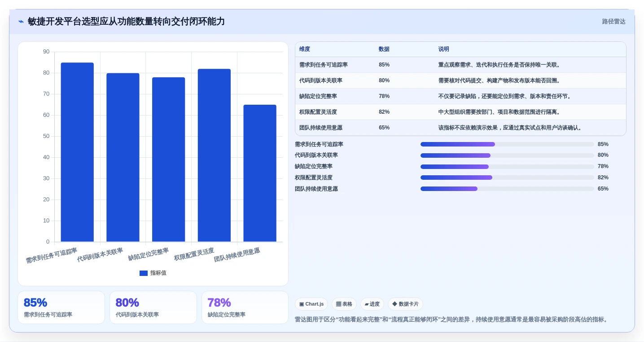Screen dimensions: 644x342
Task: Click the x-axis label 团队持续使用意愿
Action: pyautogui.click(x=237, y=255)
